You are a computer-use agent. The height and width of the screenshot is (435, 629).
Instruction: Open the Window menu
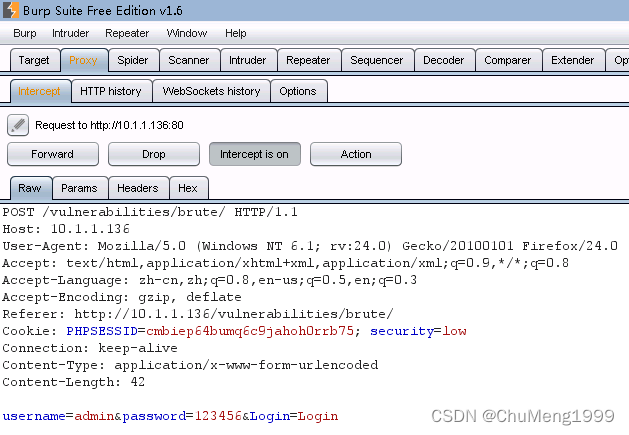[x=187, y=33]
